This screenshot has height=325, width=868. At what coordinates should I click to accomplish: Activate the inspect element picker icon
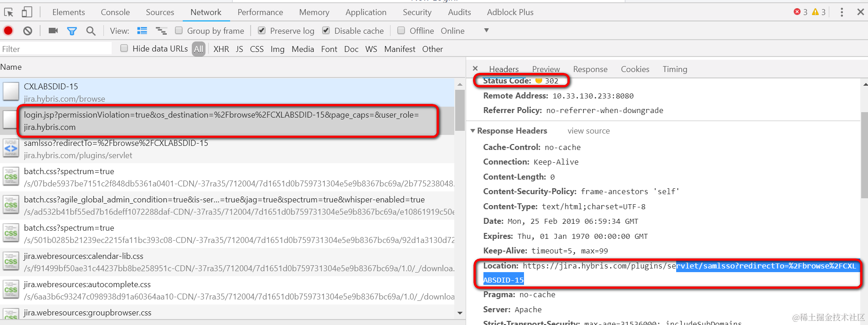8,12
